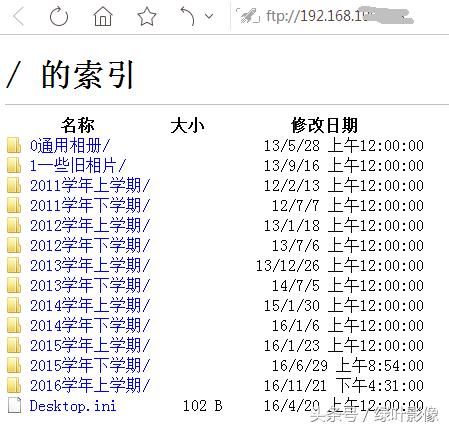Click date 14/7/5 上午12:00:00
Viewport: 449px width, 429px height.
348,286
